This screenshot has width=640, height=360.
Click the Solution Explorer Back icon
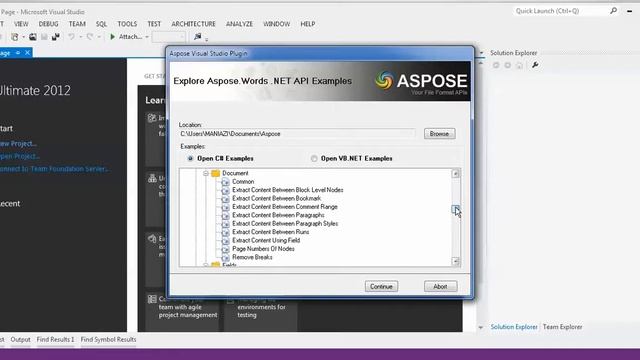(496, 65)
